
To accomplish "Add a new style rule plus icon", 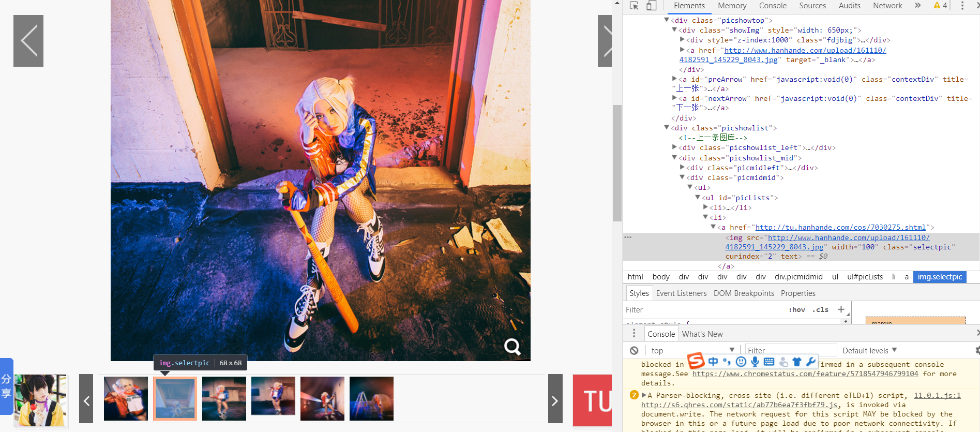I will (x=841, y=310).
